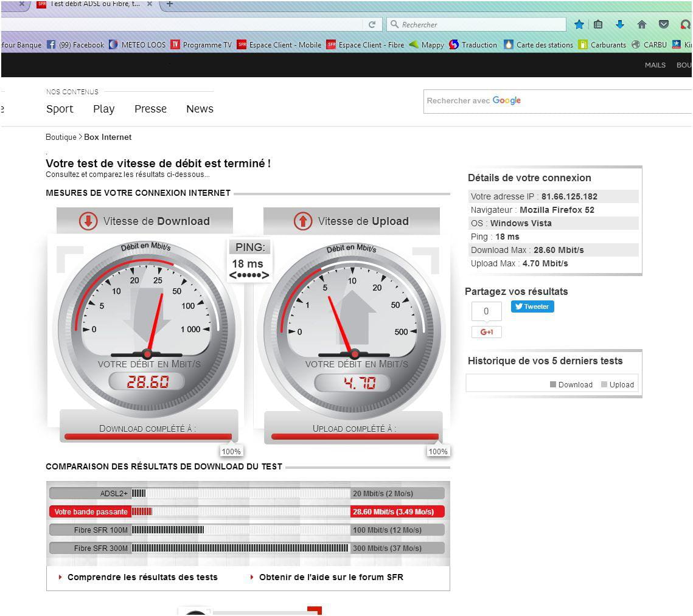Open Espace Client - Mobile bookmark
This screenshot has width=693, height=616.
(279, 44)
